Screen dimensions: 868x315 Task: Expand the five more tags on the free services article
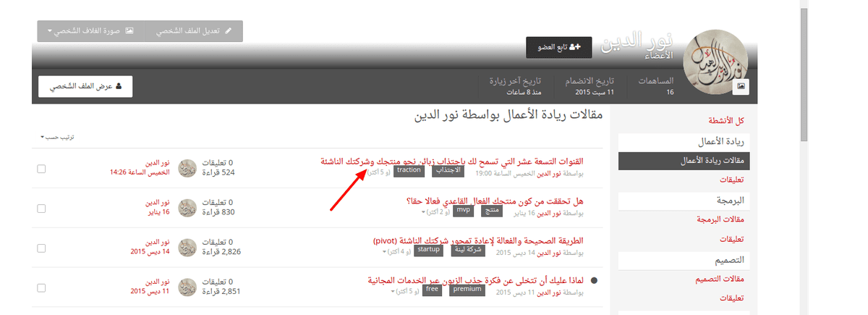point(406,292)
